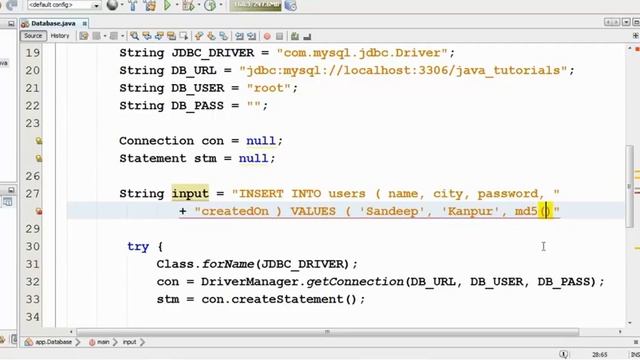Click Next Bookmark icon
Viewport: 640px width, 360px height.
211,36
